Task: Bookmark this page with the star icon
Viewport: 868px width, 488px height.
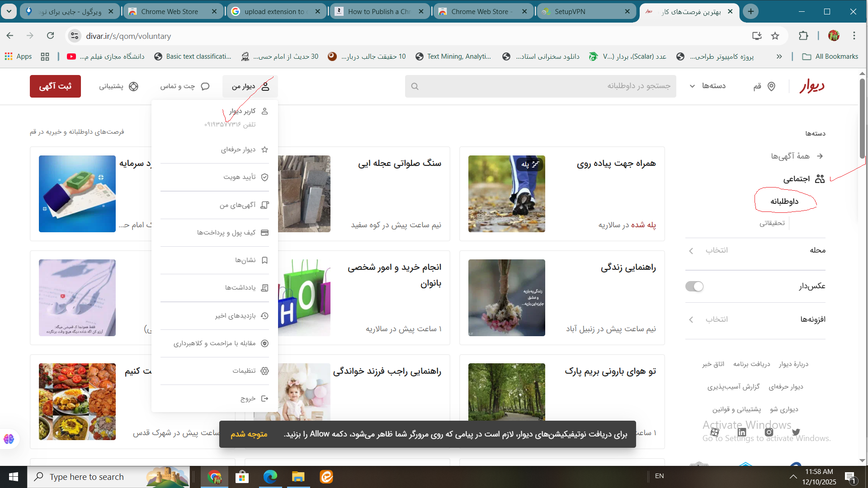Action: (x=775, y=36)
